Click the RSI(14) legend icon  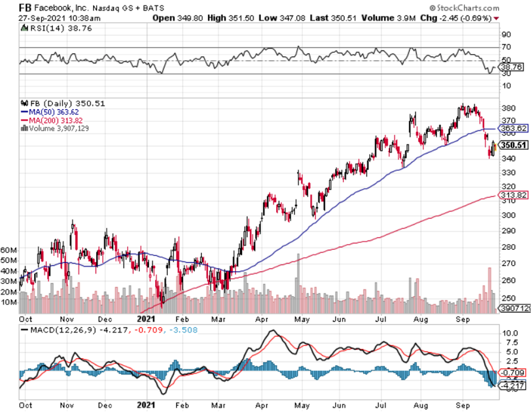24,28
